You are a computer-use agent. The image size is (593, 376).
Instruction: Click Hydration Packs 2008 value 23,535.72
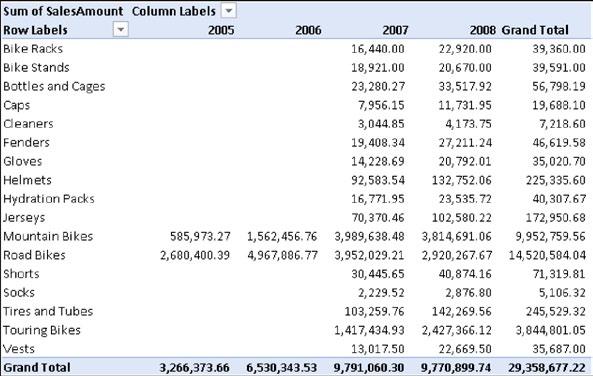click(465, 199)
